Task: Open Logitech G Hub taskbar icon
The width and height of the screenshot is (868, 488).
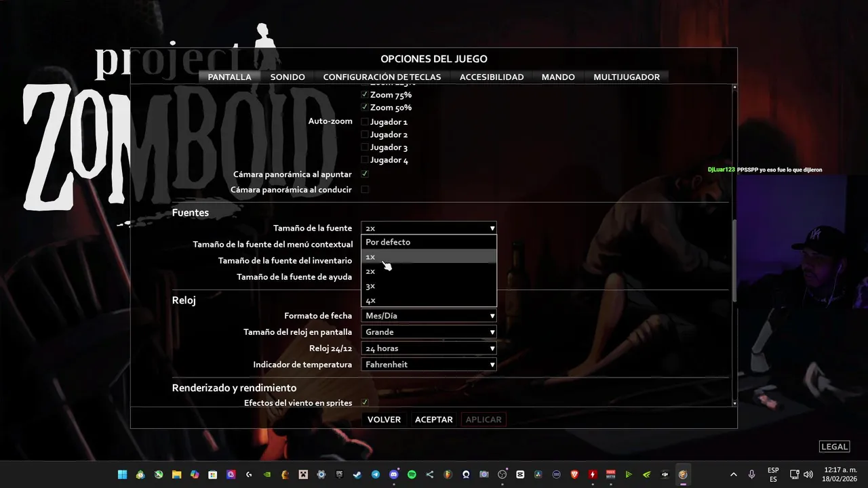Action: pos(248,474)
